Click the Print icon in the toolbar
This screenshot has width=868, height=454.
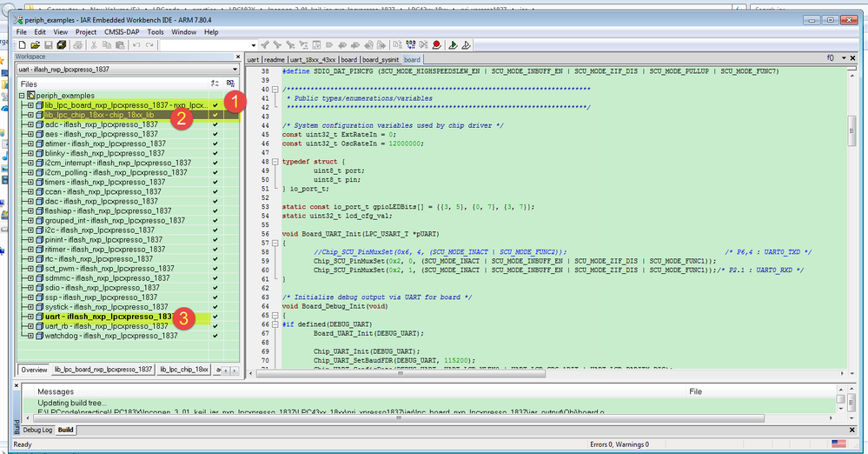[78, 45]
